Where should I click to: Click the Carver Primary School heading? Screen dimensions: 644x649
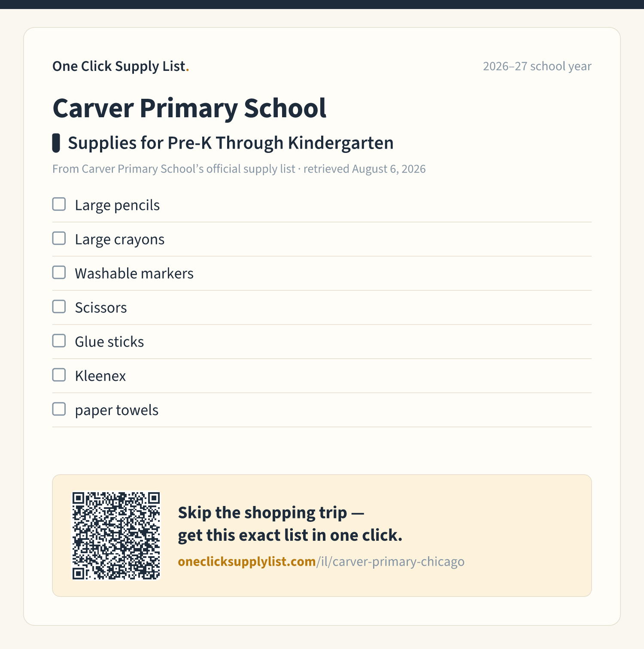pos(189,108)
